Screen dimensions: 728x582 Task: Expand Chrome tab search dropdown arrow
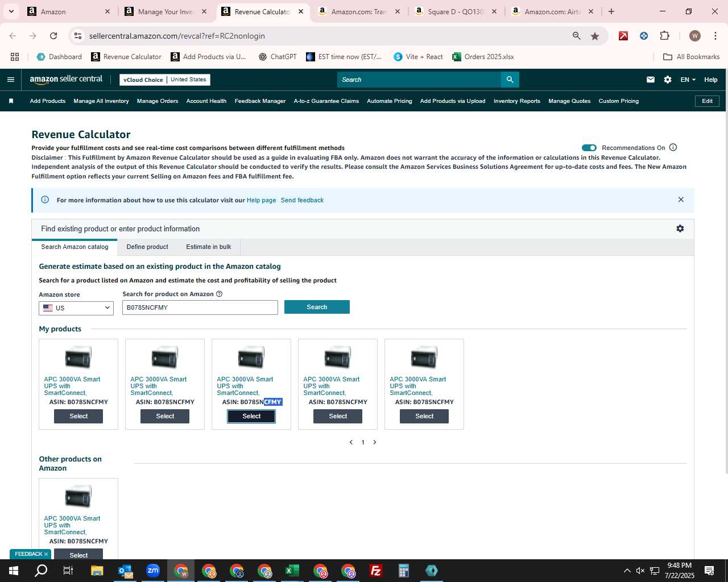[x=11, y=11]
